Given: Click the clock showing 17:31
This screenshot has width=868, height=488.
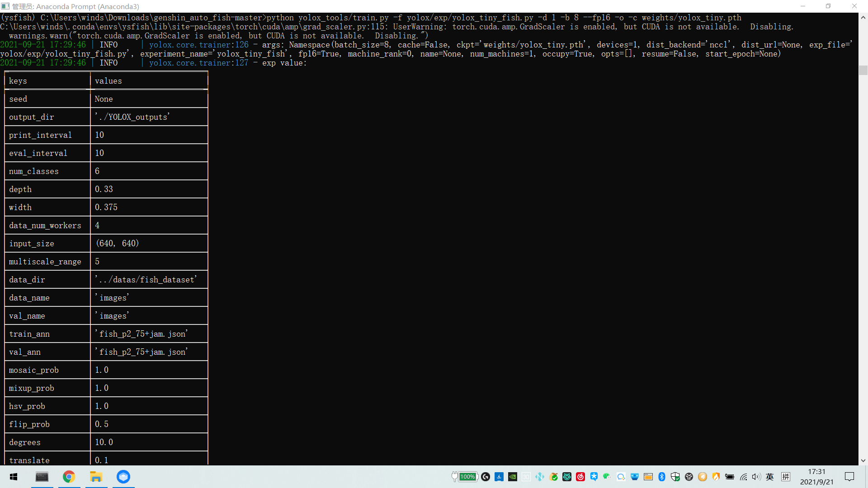Looking at the screenshot, I should tap(816, 472).
